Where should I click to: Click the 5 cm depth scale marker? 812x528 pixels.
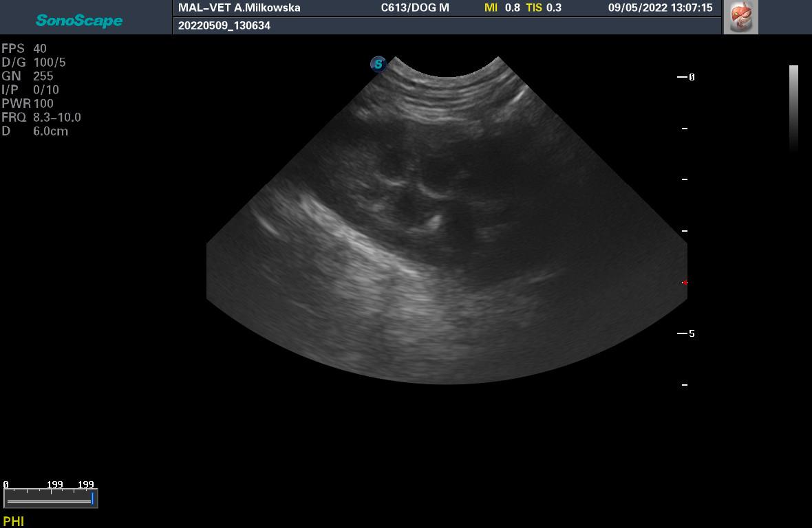click(x=686, y=333)
